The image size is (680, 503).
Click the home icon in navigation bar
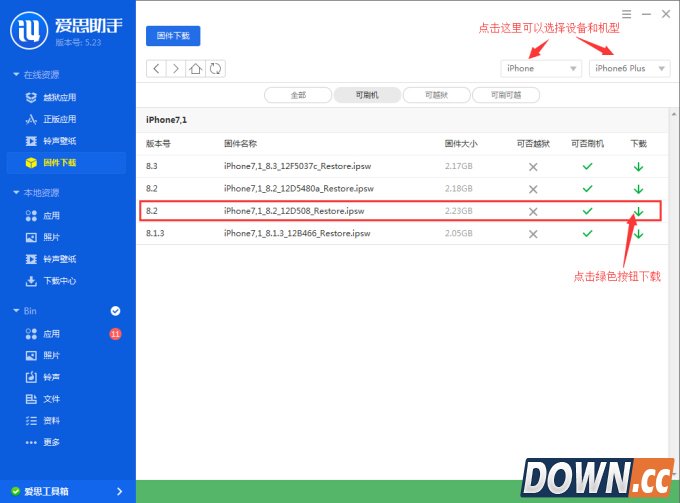[x=196, y=68]
